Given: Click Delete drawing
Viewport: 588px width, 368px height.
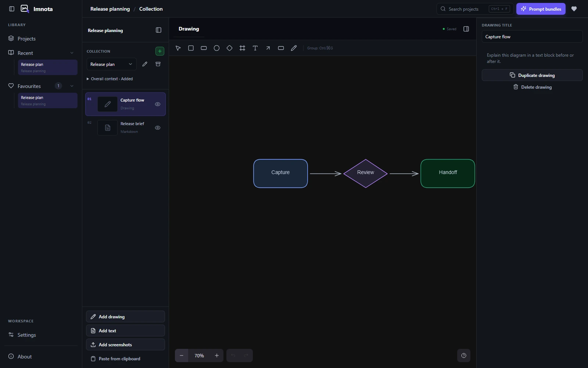Looking at the screenshot, I should (532, 87).
